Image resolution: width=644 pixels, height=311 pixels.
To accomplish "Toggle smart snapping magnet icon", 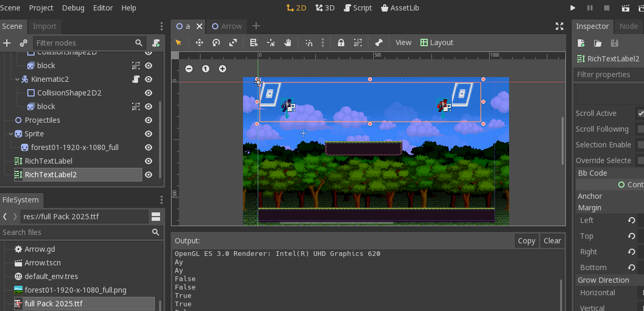I will pos(309,42).
